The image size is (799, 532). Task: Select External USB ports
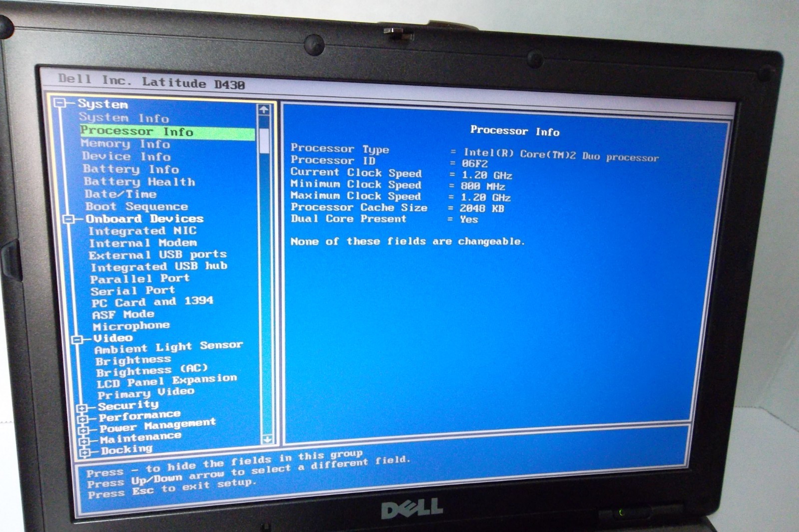[158, 255]
